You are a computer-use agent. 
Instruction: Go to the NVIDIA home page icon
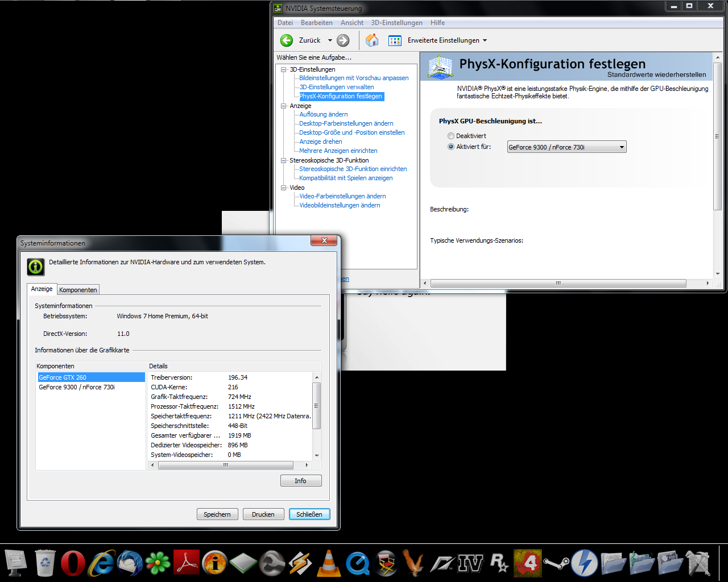tap(372, 40)
